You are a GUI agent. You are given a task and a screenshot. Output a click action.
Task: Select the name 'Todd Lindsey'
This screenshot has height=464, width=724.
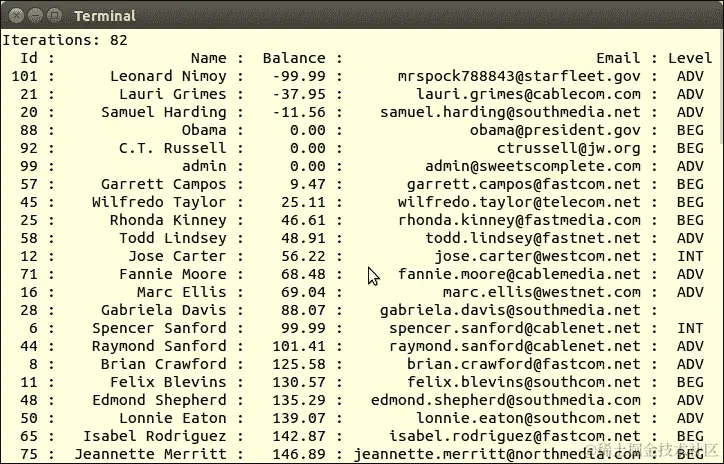(173, 238)
